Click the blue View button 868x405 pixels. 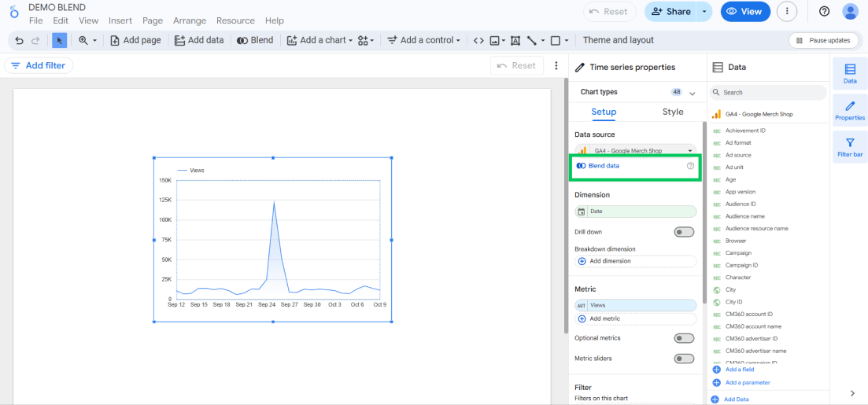pyautogui.click(x=744, y=12)
